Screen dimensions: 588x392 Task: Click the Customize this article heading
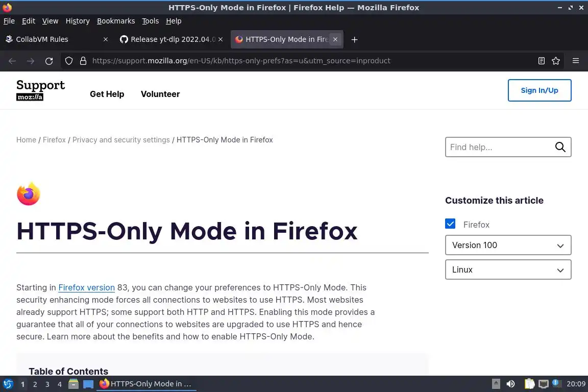click(x=494, y=201)
